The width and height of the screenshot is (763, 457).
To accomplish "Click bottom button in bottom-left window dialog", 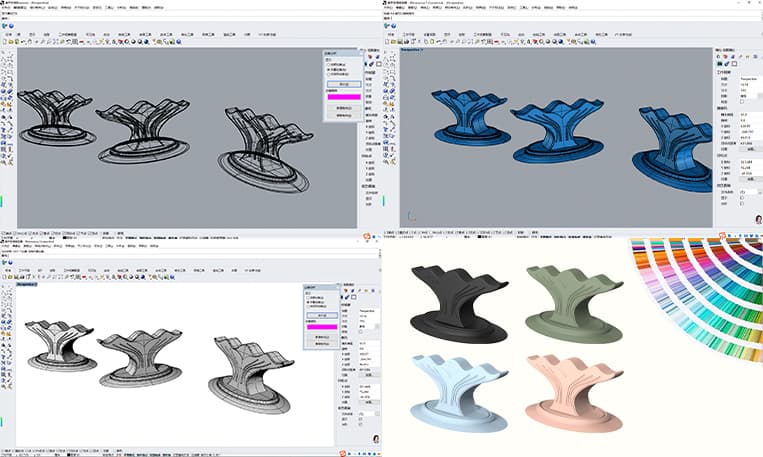I will tap(322, 344).
